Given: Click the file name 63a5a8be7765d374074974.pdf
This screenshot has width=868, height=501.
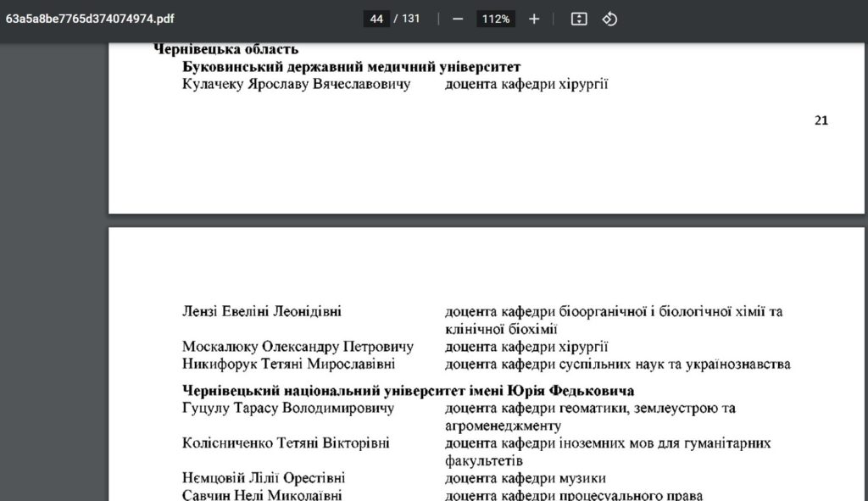Looking at the screenshot, I should (x=90, y=19).
